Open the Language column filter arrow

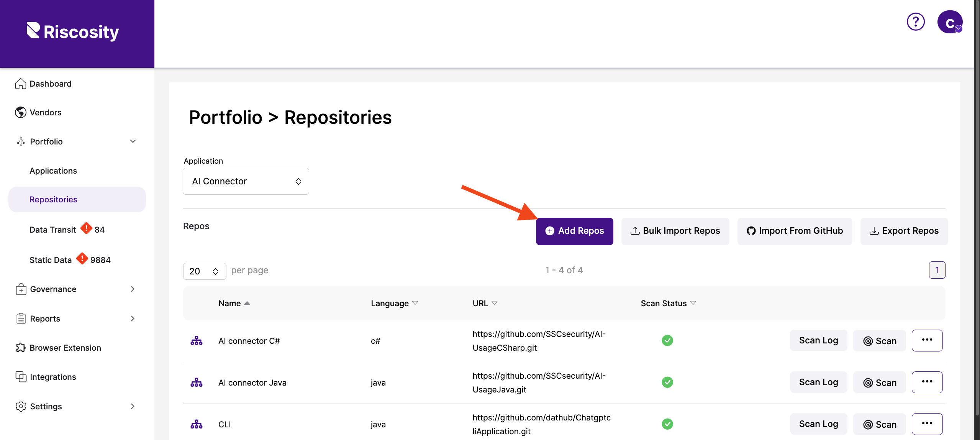pyautogui.click(x=415, y=303)
